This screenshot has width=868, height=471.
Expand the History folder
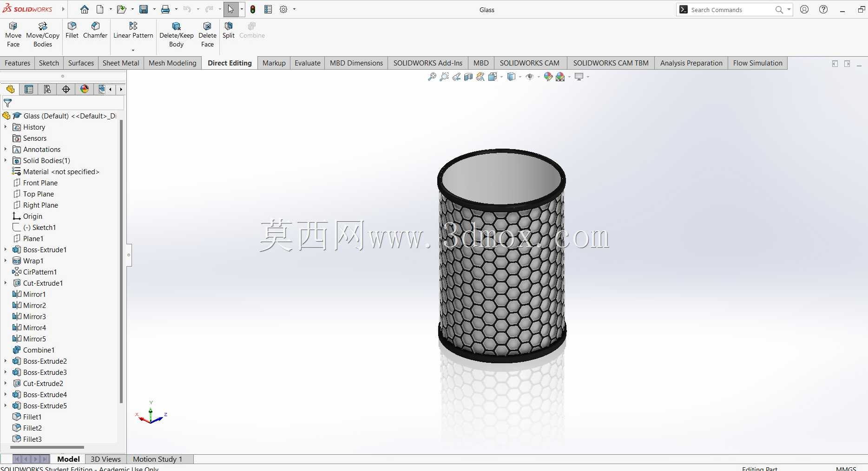[6, 127]
